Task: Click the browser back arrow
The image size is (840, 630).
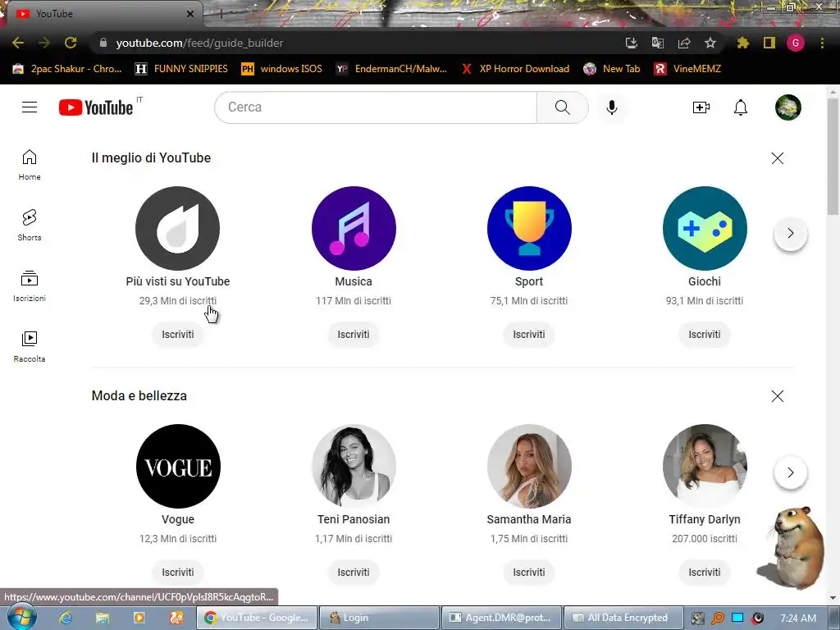Action: 18,43
